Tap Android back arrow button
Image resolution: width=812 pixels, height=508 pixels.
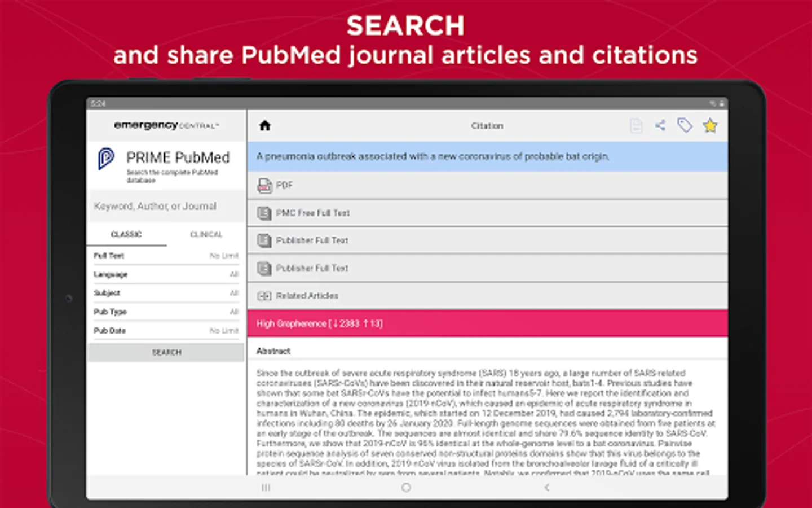pyautogui.click(x=546, y=487)
